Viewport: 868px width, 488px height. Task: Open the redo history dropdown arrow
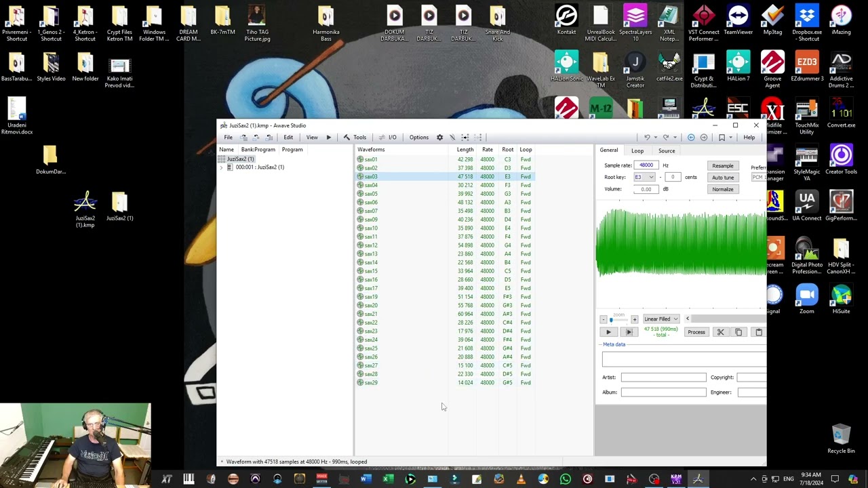click(673, 138)
